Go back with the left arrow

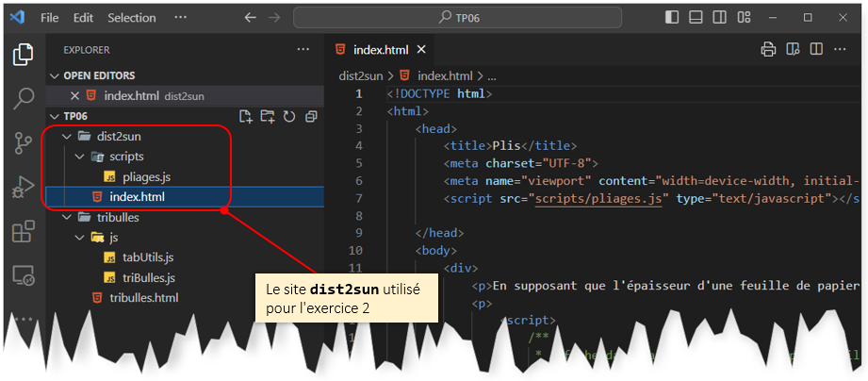coord(251,18)
